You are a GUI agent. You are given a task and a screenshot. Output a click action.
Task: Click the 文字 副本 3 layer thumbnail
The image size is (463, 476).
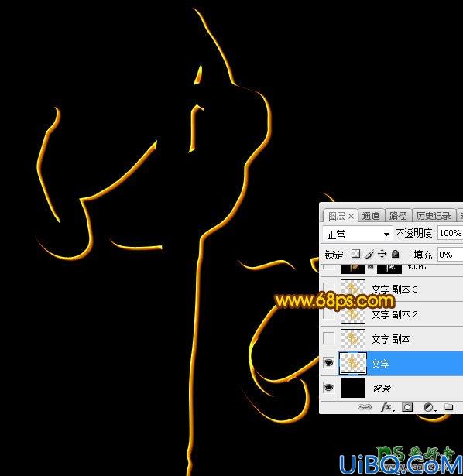[353, 288]
